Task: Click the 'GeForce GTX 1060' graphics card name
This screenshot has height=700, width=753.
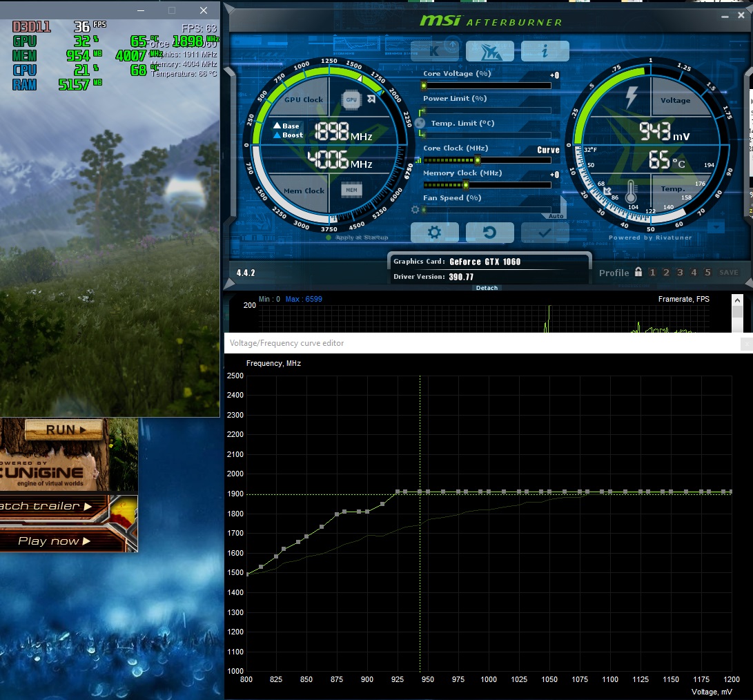Action: click(485, 262)
